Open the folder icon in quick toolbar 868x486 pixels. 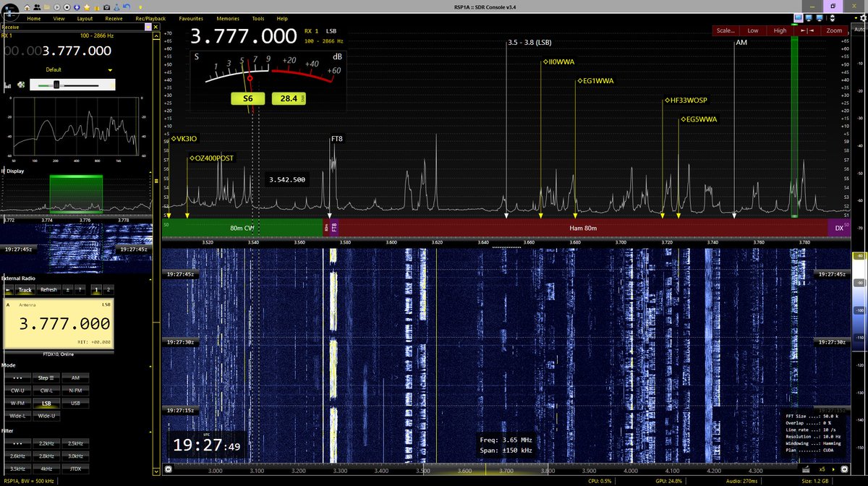click(47, 7)
